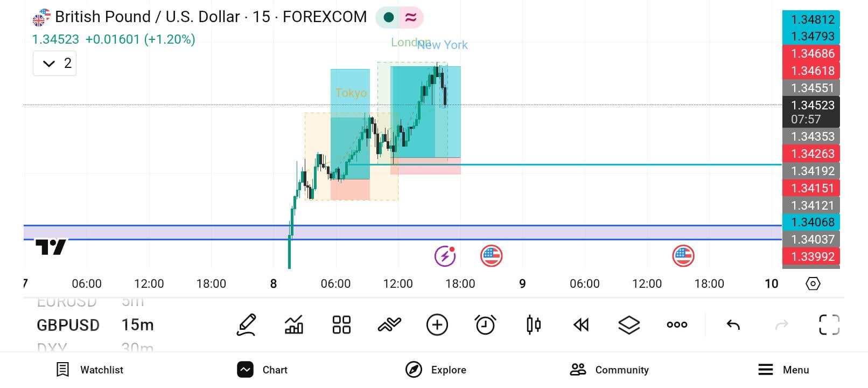
Task: Open the Indicators panel
Action: pos(293,324)
